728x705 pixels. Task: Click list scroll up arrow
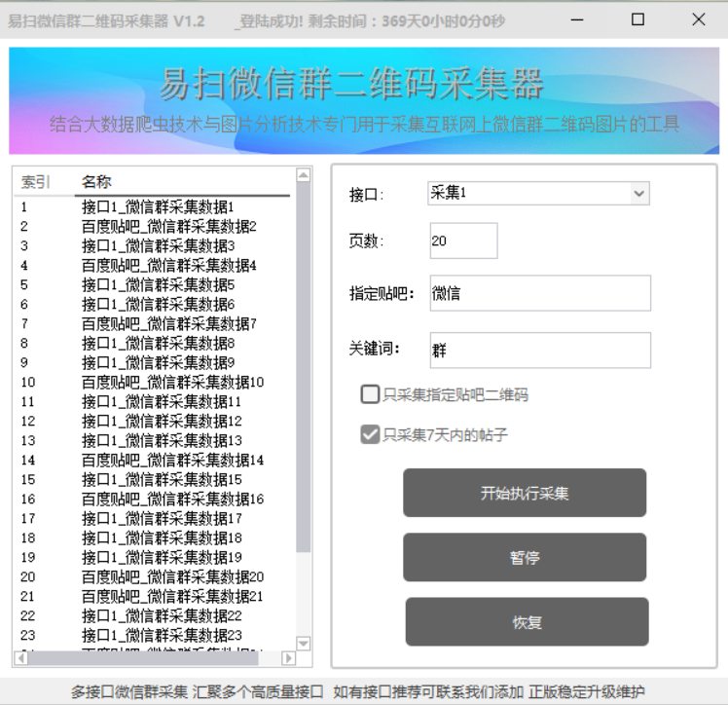[x=304, y=175]
